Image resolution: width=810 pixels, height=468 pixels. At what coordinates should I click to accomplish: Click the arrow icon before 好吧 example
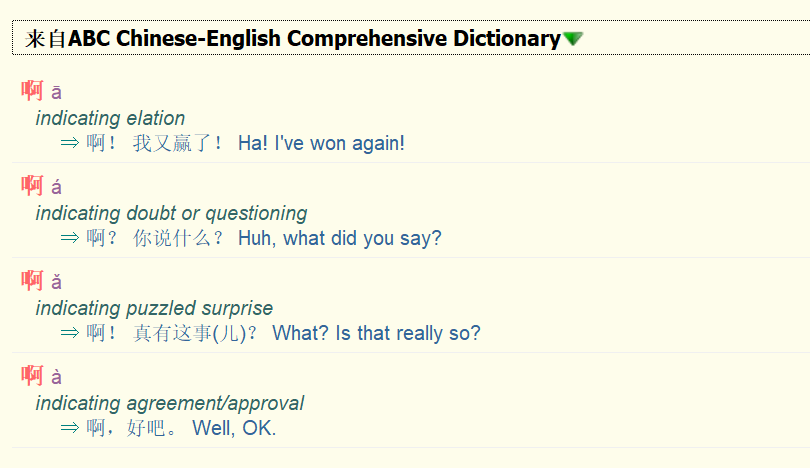69,428
